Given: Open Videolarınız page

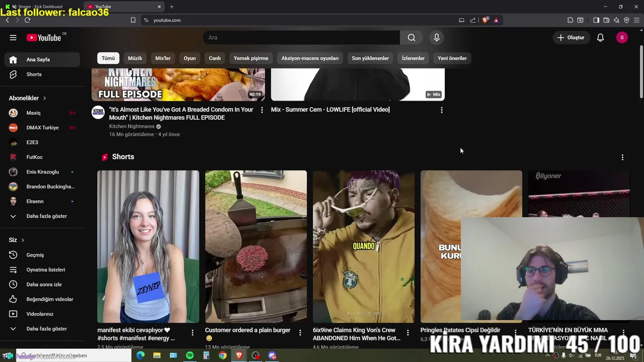Looking at the screenshot, I should pos(42,314).
